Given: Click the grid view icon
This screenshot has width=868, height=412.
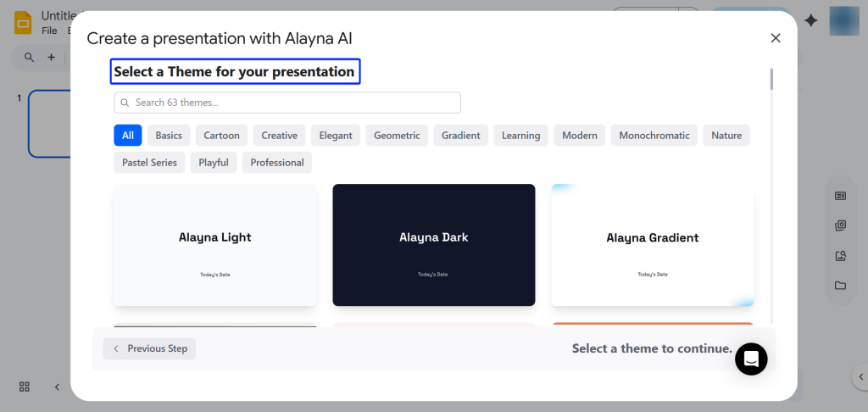Looking at the screenshot, I should pos(25,387).
